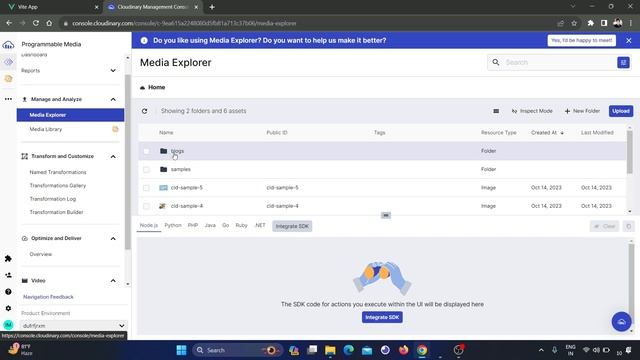Open Firefox from the taskbar
The height and width of the screenshot is (360, 640).
coord(403,350)
